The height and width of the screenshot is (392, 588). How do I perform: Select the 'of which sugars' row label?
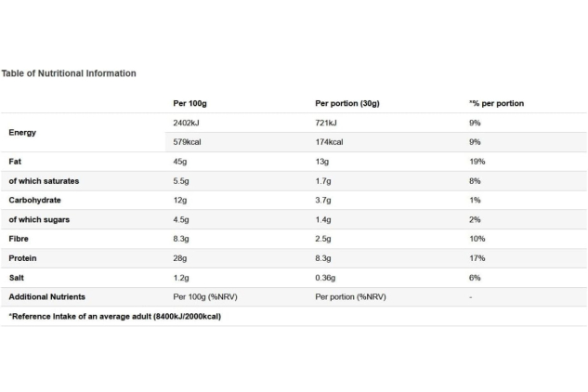[39, 219]
